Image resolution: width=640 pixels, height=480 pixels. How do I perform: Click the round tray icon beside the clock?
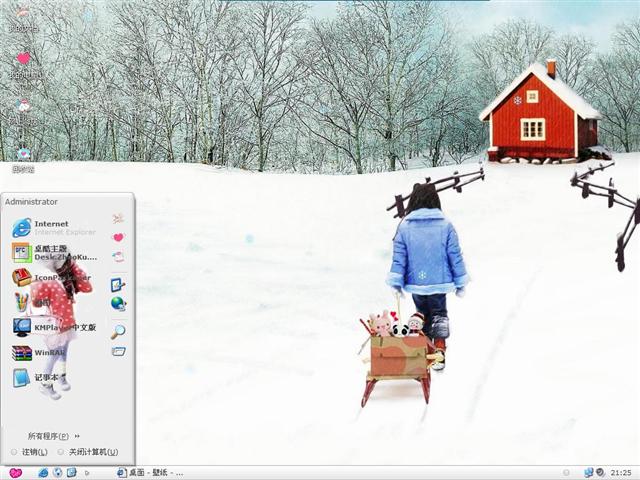click(x=600, y=473)
